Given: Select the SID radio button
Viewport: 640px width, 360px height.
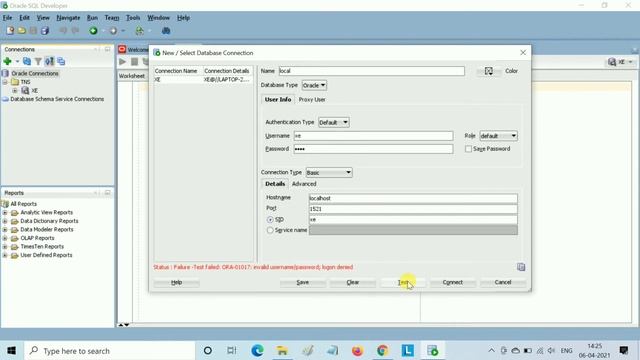Looking at the screenshot, I should click(270, 220).
